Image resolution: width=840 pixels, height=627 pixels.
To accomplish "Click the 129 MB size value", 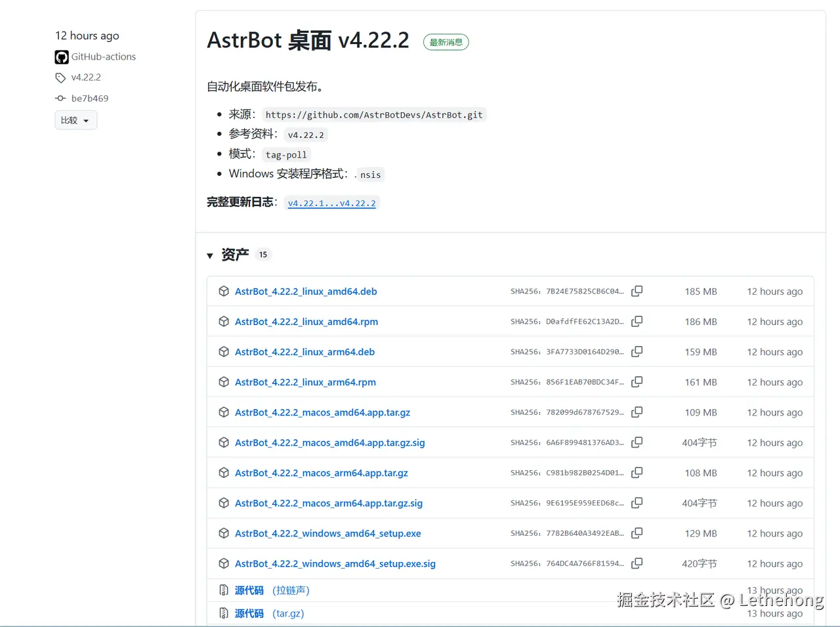I will point(701,532).
